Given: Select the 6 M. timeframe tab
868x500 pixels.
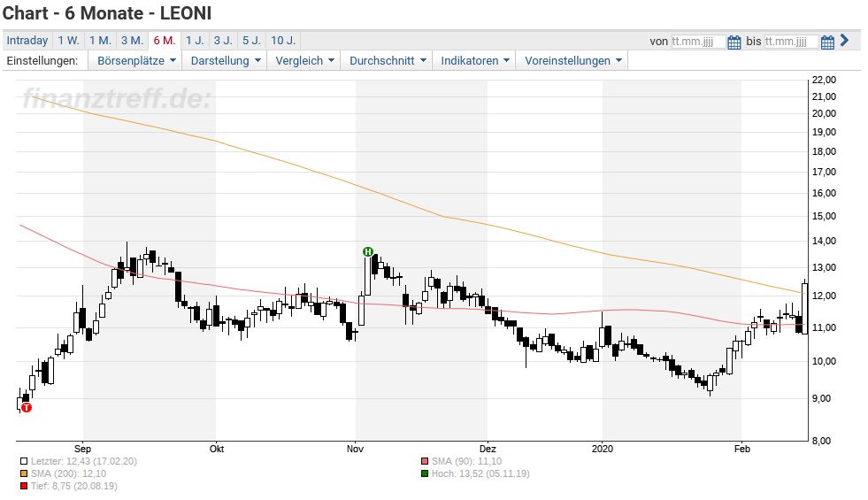Looking at the screenshot, I should click(165, 41).
